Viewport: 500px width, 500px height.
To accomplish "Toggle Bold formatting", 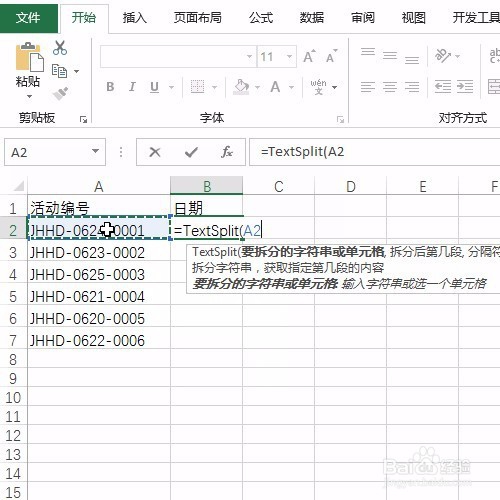I will [110, 87].
